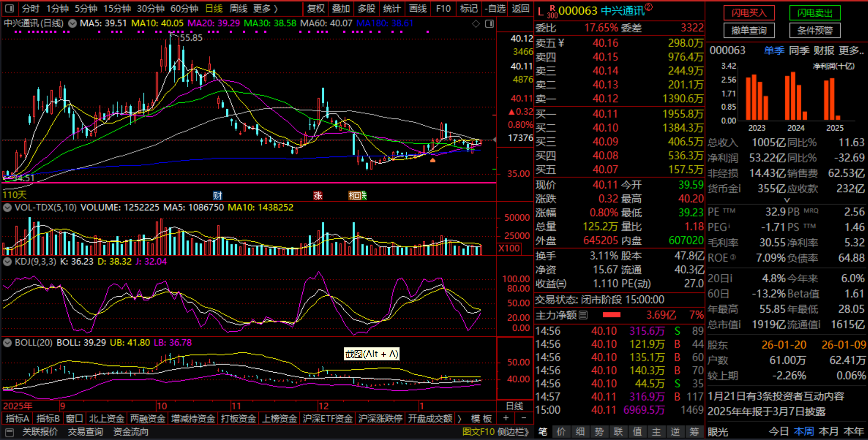Image resolution: width=868 pixels, height=440 pixels.
Task: Open 交易查询 panel
Action: pyautogui.click(x=85, y=432)
